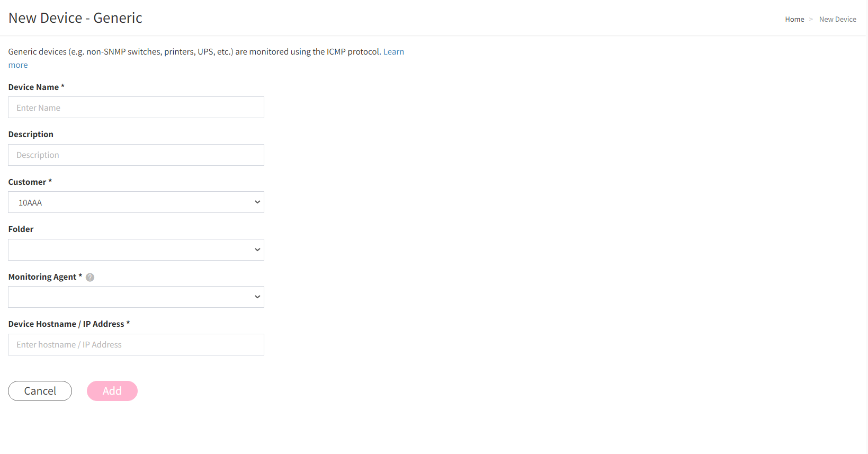Click the hostname / IP Address field
Image resolution: width=868 pixels, height=454 pixels.
[136, 345]
